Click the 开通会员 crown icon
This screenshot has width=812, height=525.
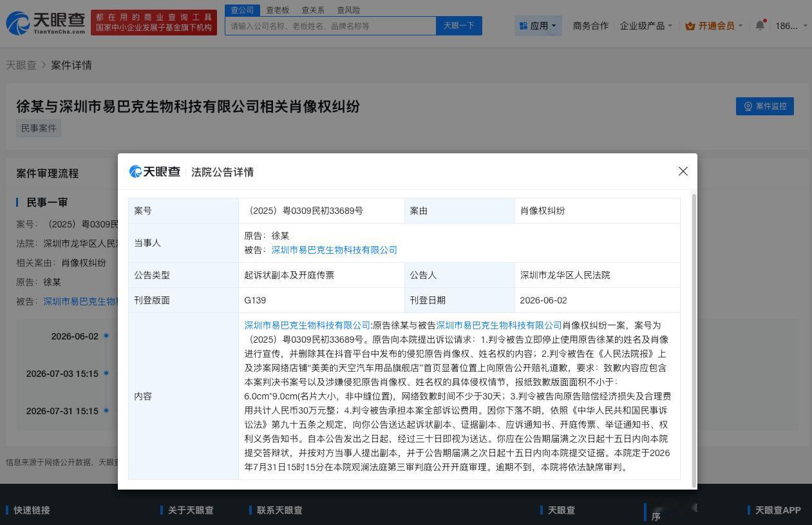[690, 26]
